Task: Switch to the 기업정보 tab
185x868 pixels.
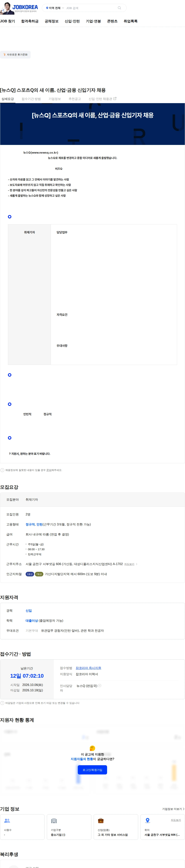Action: point(54,99)
